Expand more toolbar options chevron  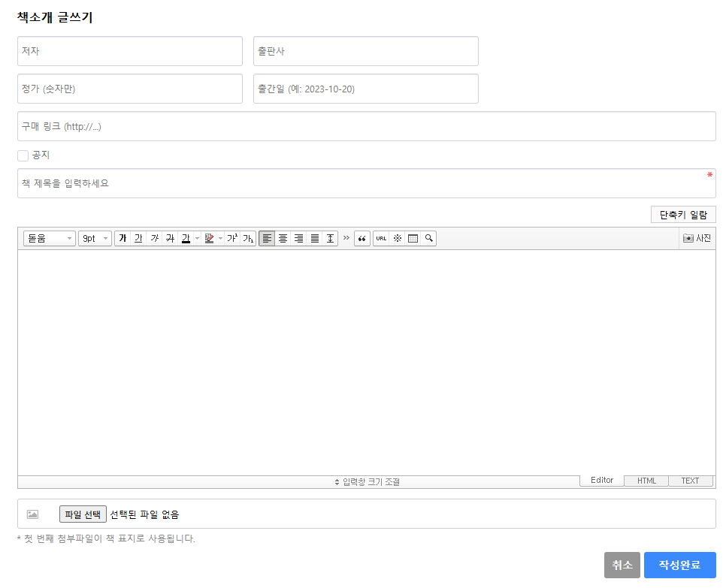[x=346, y=238]
